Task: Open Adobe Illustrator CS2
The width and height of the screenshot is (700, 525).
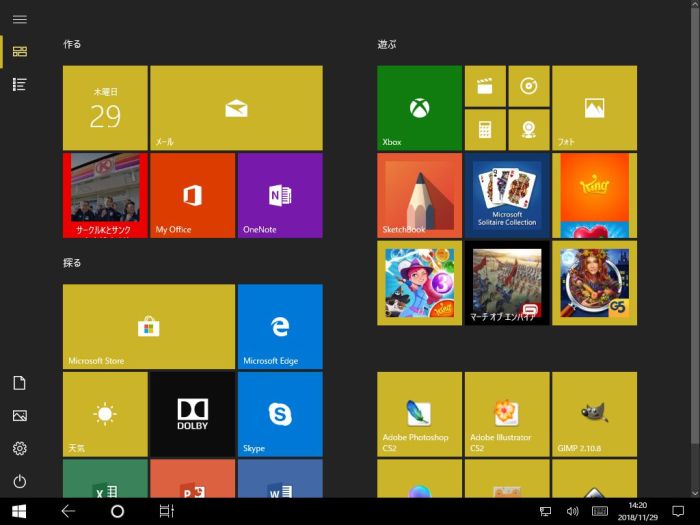Action: click(507, 414)
